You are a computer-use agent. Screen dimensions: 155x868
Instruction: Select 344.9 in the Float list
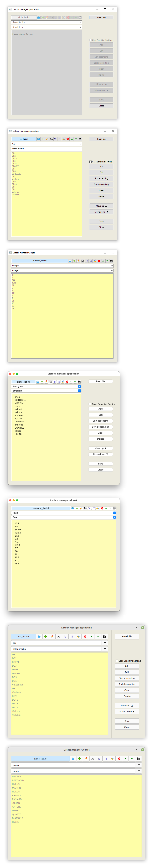[x=18, y=530]
